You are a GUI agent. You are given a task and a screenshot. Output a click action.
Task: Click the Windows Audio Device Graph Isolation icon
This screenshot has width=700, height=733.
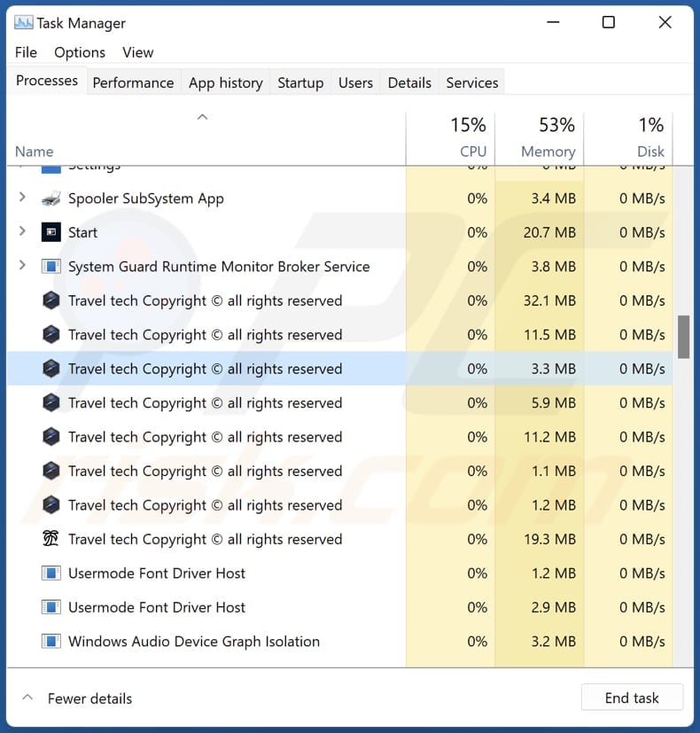[x=51, y=642]
